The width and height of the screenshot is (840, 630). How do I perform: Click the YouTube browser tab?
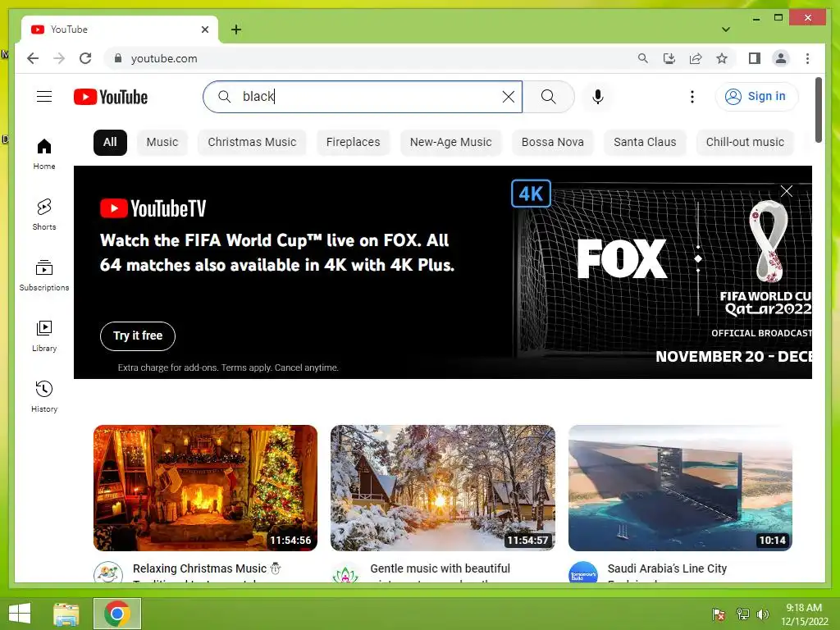point(119,30)
